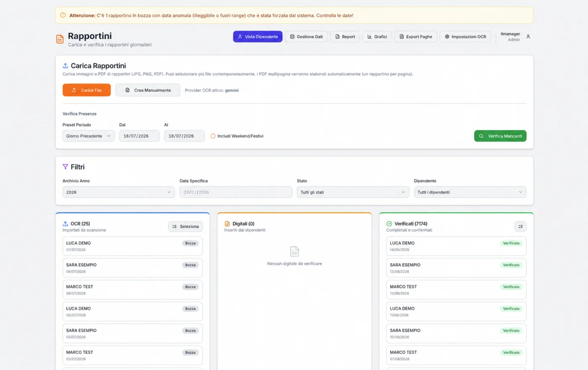Image resolution: width=588 pixels, height=370 pixels.
Task: Click the document icon next to Digitali (0)
Action: click(x=227, y=224)
